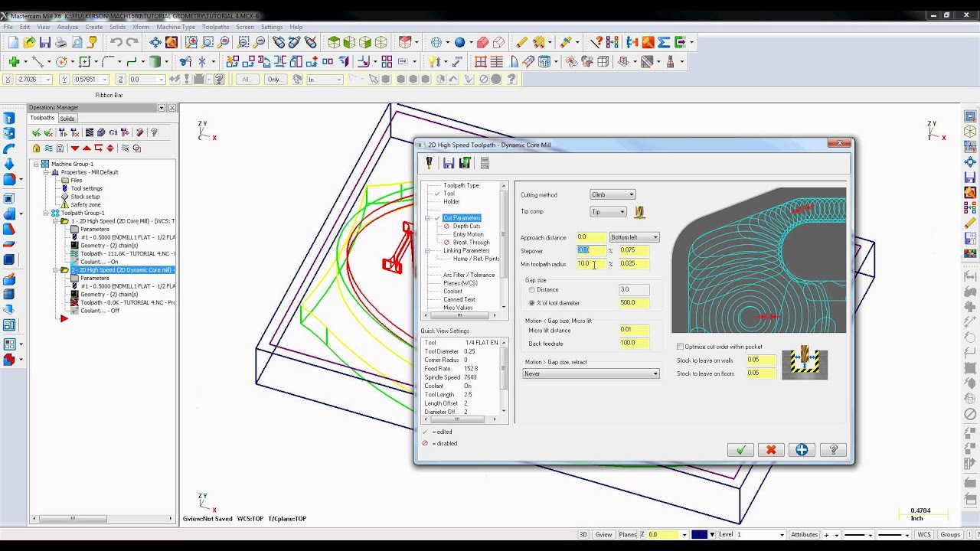Click the blue plus apply button
The image size is (980, 551).
[x=802, y=450]
